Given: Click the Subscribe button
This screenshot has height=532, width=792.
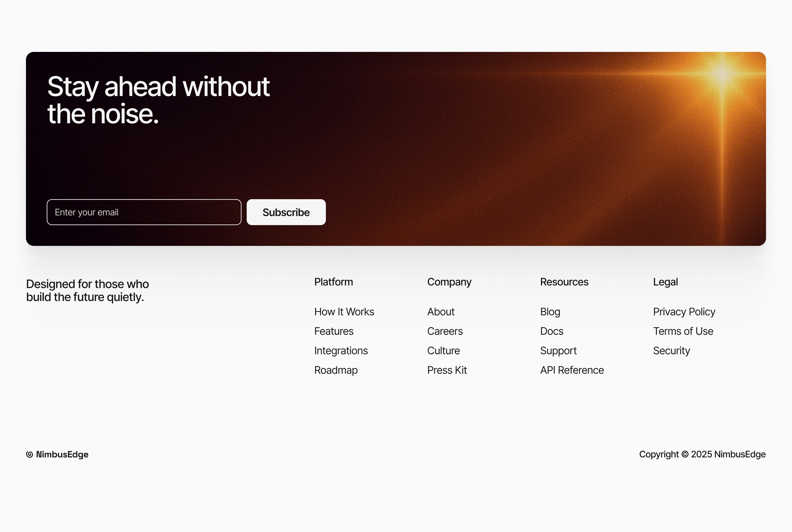Looking at the screenshot, I should coord(286,212).
